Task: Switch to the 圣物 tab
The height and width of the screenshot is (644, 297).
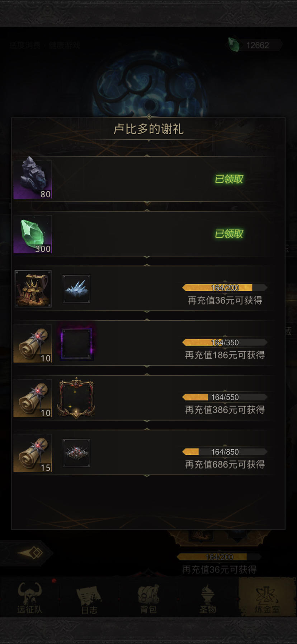Action: coord(208,598)
